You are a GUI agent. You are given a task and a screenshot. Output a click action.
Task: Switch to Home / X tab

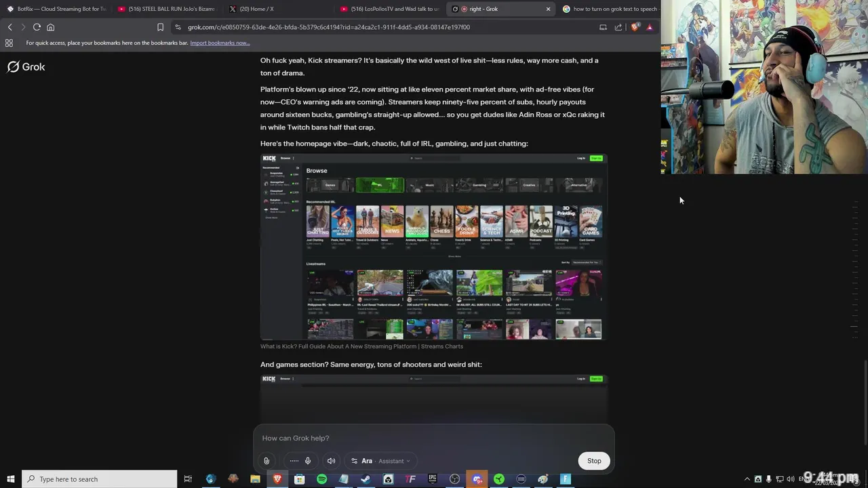278,9
